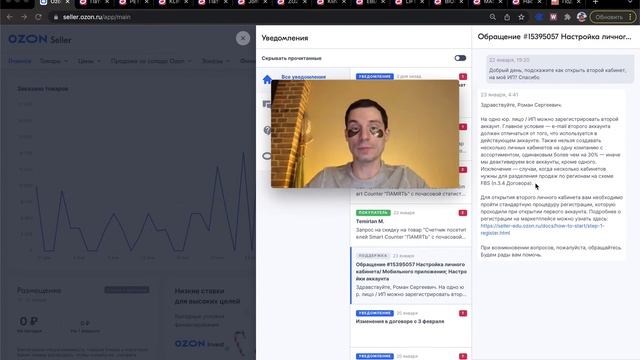Expand the 'Заказы' navigation dropdown
640x360 pixels.
point(216,61)
